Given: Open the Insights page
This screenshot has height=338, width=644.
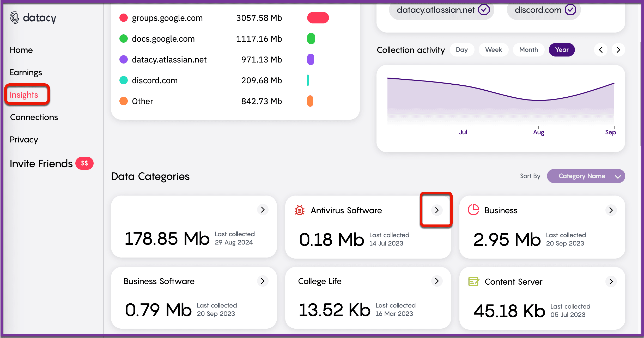Looking at the screenshot, I should [x=24, y=95].
